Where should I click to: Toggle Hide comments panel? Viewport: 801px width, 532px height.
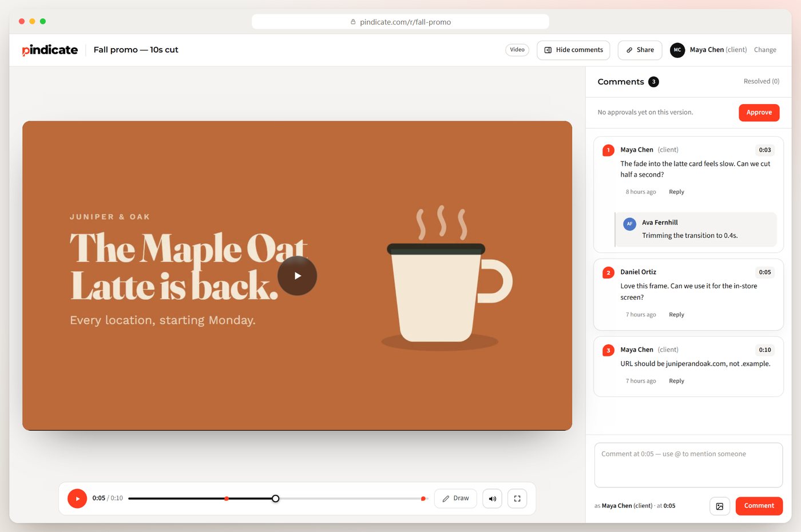tap(573, 50)
